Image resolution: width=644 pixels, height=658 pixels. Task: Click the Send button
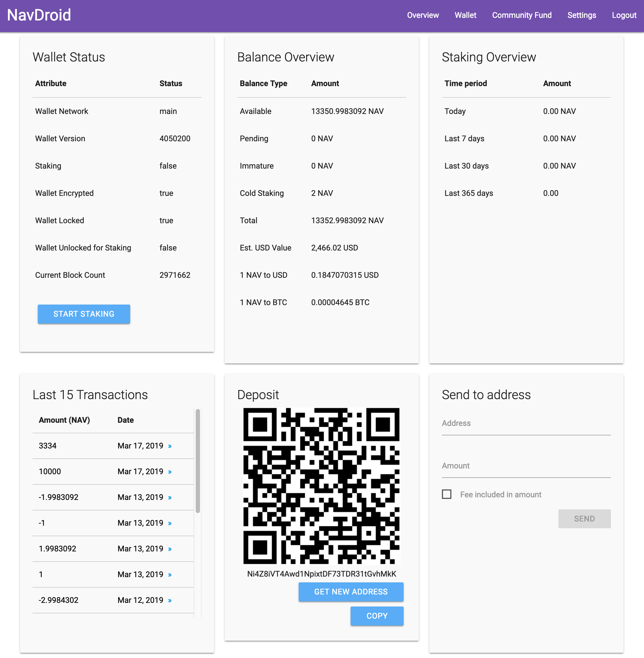coord(584,519)
